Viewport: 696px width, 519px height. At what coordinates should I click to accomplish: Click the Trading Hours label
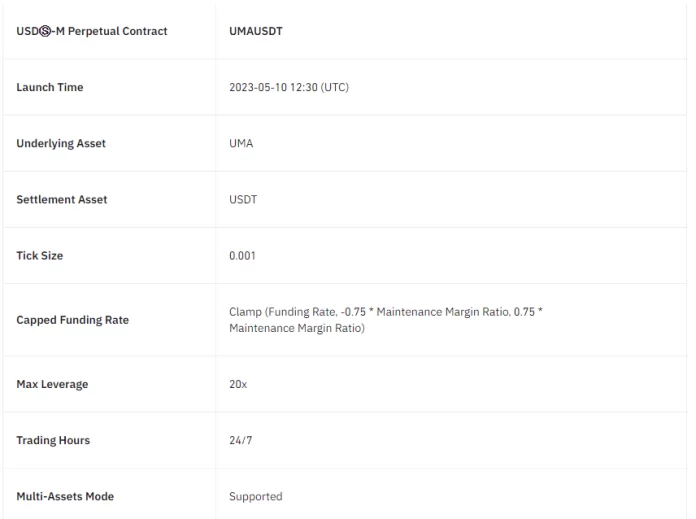coord(55,440)
